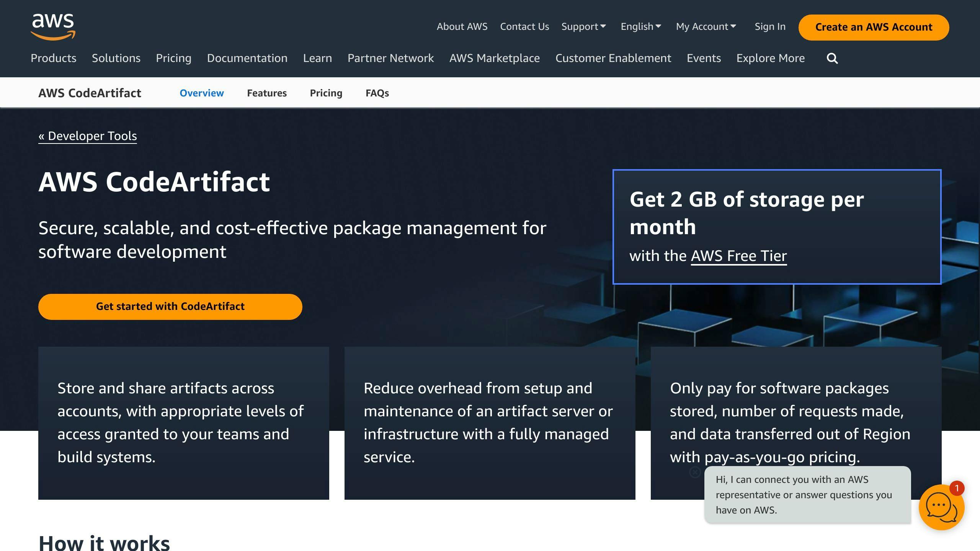Image resolution: width=980 pixels, height=551 pixels.
Task: Open the Explore More menu
Action: pos(771,58)
